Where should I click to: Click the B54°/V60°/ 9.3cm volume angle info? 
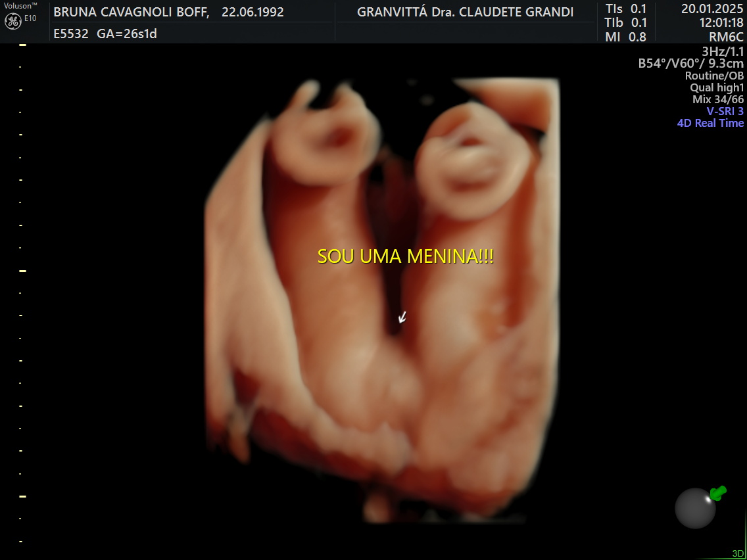click(x=690, y=64)
